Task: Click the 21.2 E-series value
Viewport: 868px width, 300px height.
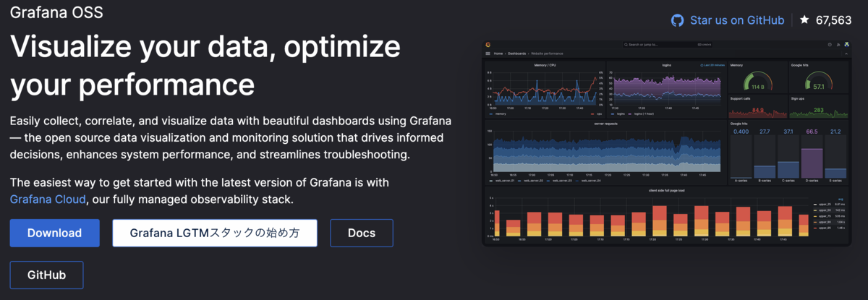Action: tap(835, 132)
